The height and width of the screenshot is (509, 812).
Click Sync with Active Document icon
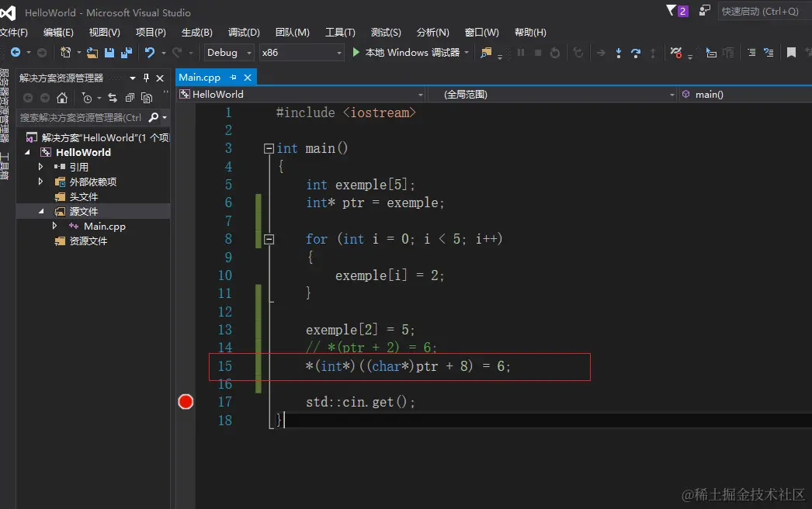tap(113, 98)
